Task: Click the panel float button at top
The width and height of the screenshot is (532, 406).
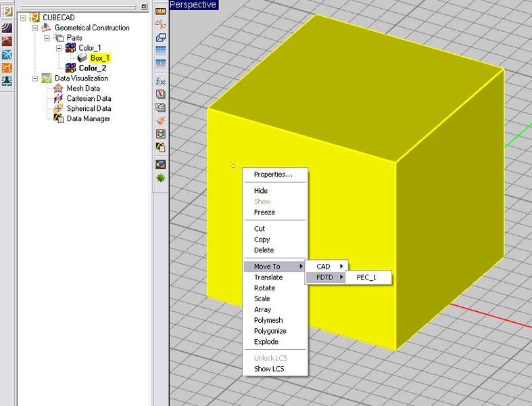Action: click(x=144, y=6)
